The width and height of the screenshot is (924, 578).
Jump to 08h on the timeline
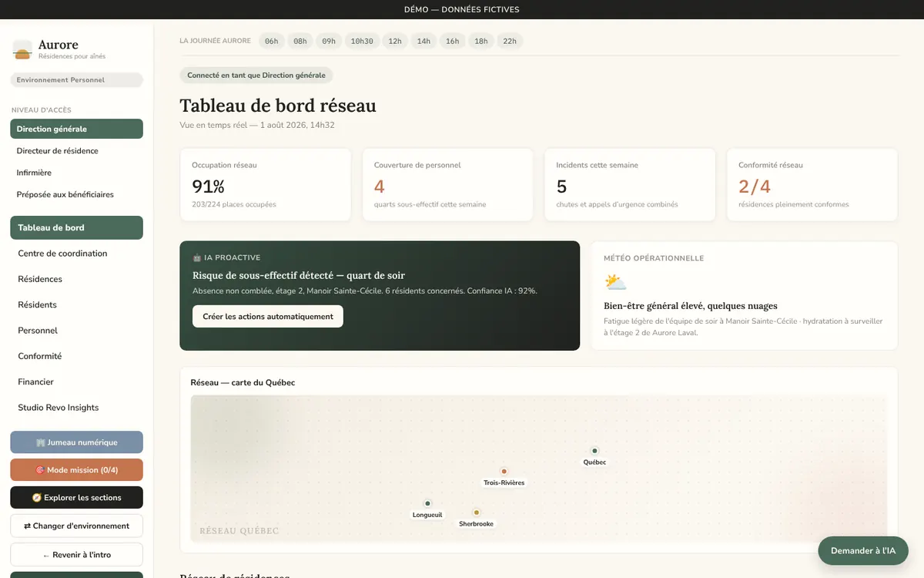(300, 41)
